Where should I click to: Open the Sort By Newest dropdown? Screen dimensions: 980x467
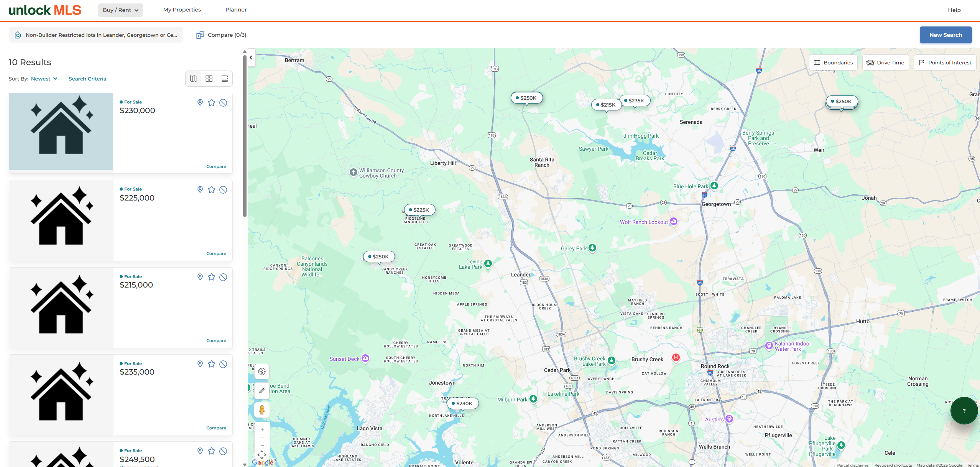click(44, 79)
